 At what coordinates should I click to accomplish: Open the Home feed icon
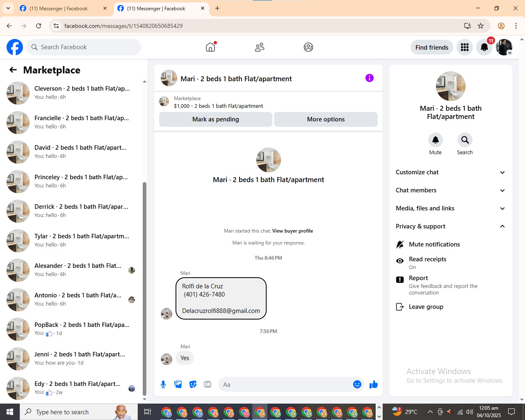(210, 47)
